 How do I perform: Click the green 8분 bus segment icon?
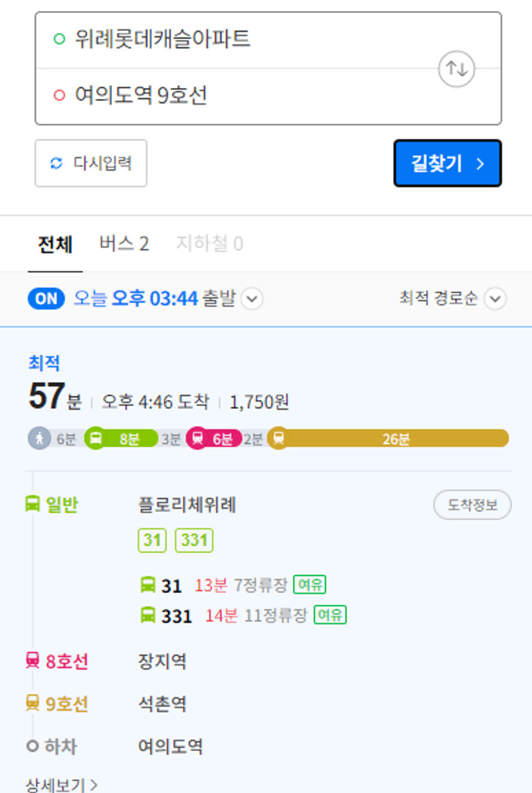tap(95, 439)
